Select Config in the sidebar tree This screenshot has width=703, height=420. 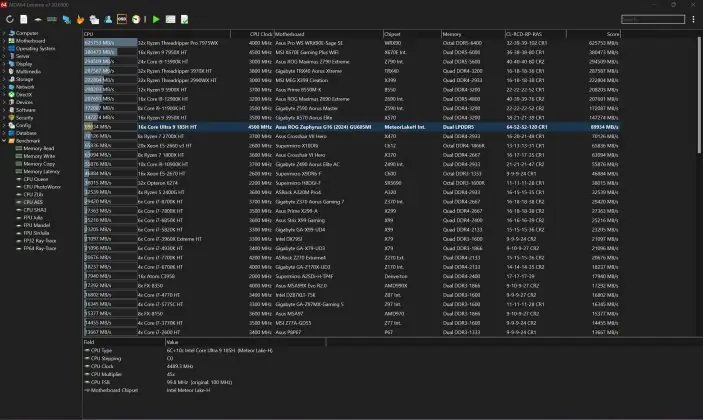(x=23, y=126)
